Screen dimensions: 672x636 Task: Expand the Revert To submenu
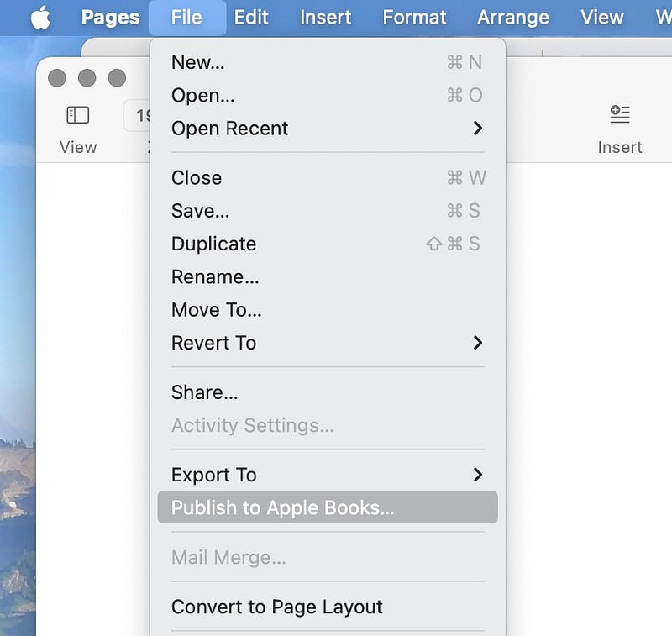click(328, 343)
